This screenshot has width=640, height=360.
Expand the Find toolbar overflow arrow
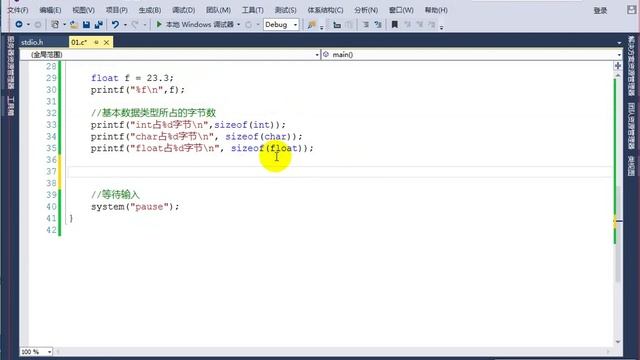click(322, 28)
